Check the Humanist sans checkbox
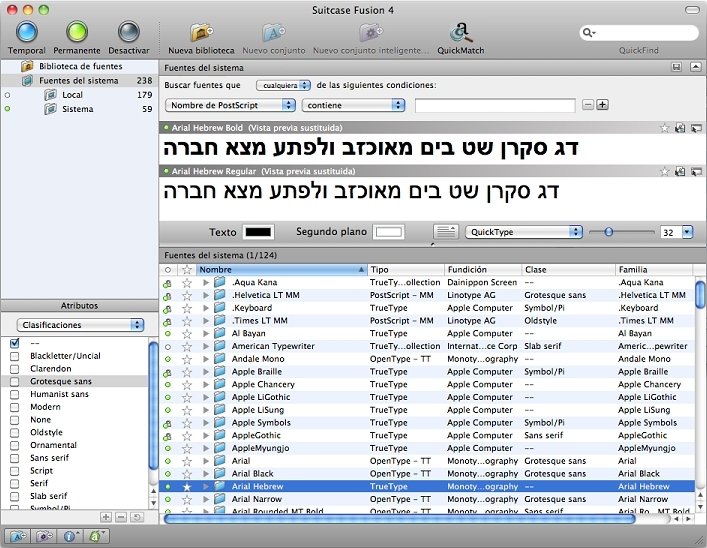 tap(14, 394)
